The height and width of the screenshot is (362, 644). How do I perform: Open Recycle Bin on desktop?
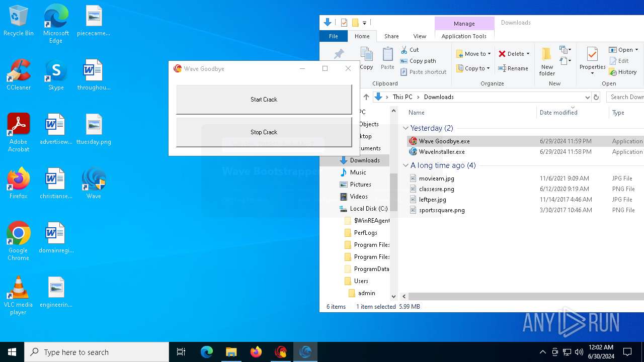click(19, 21)
